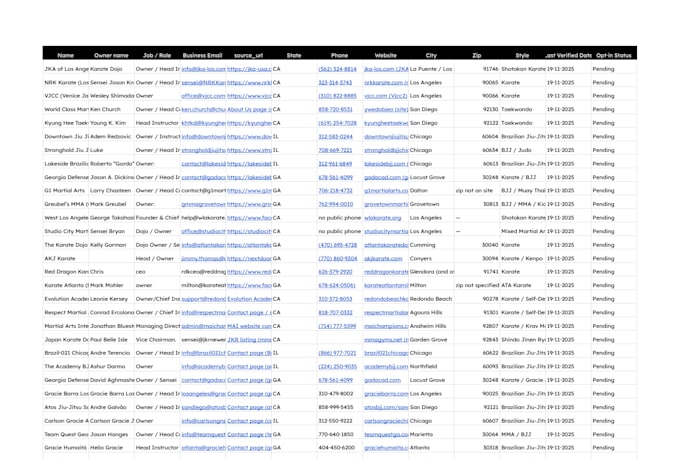Select the 'G1 Martial Arts' name cell
This screenshot has width=680, height=459.
click(x=66, y=190)
